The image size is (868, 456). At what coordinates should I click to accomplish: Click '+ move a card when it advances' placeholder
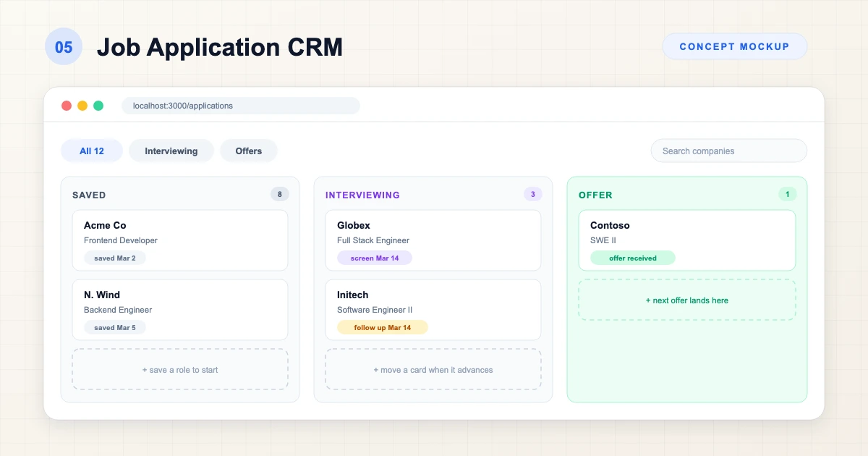click(433, 370)
